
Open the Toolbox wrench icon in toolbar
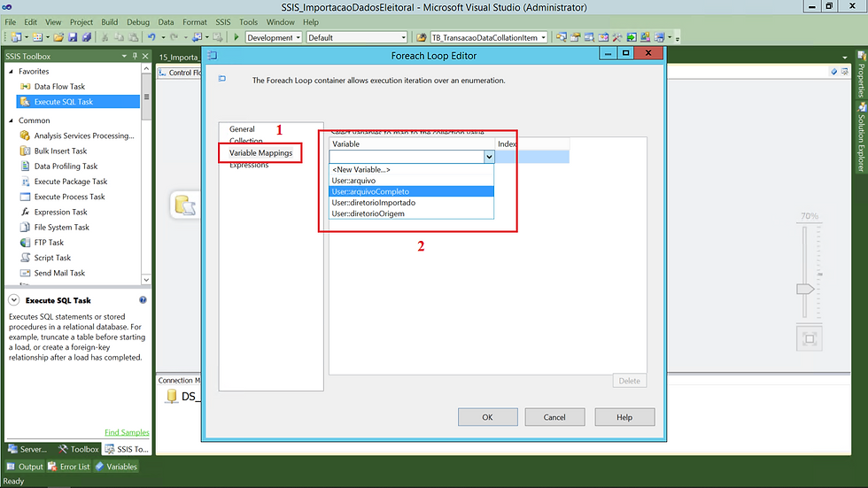617,37
